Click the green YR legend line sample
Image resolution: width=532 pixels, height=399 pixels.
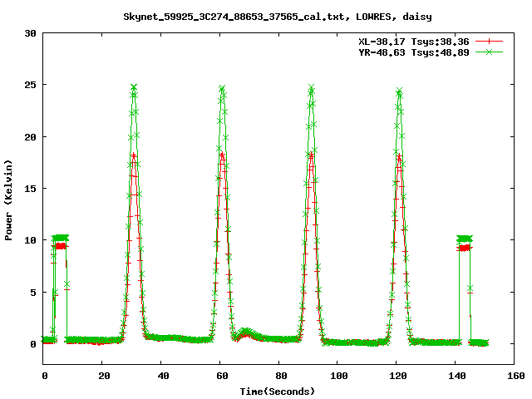[490, 52]
